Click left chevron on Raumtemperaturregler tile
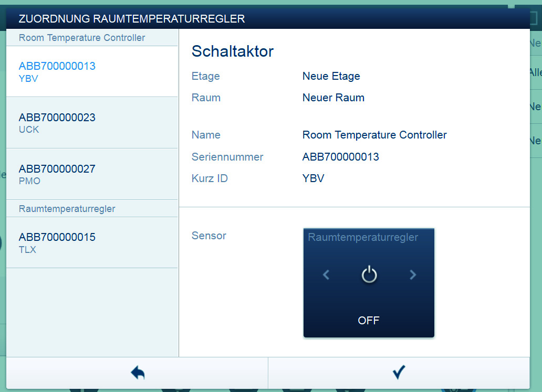542x392 pixels. [x=326, y=274]
